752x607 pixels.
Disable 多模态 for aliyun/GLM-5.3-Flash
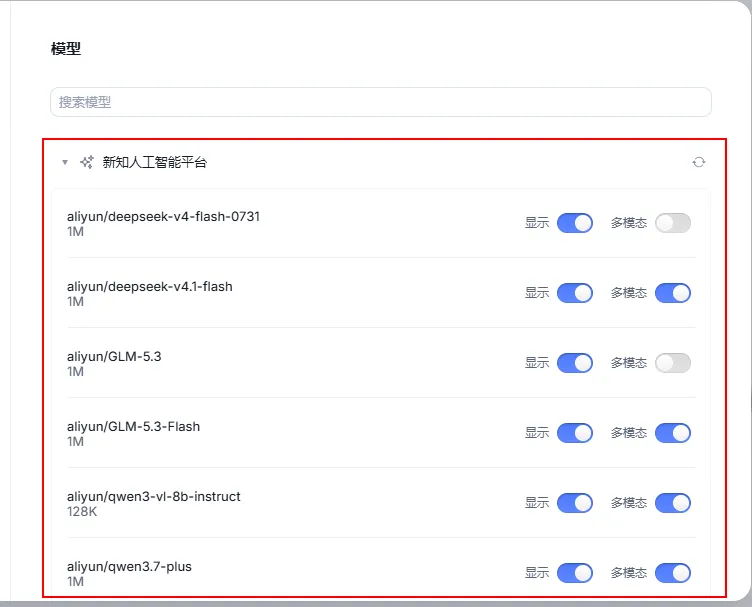[673, 433]
